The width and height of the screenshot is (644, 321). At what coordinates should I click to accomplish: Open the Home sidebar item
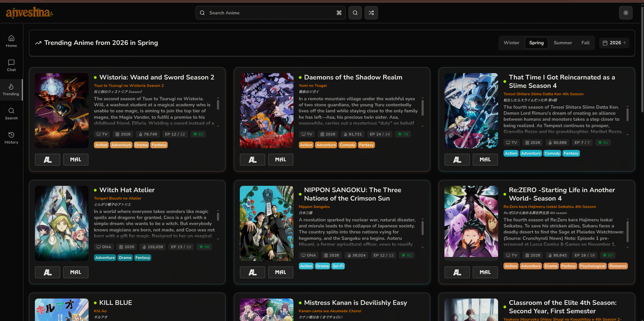coord(11,41)
